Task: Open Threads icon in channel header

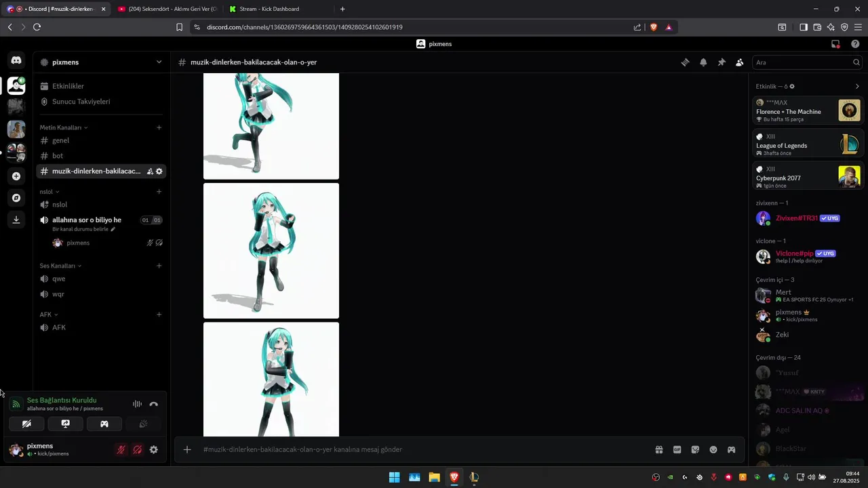Action: (685, 62)
